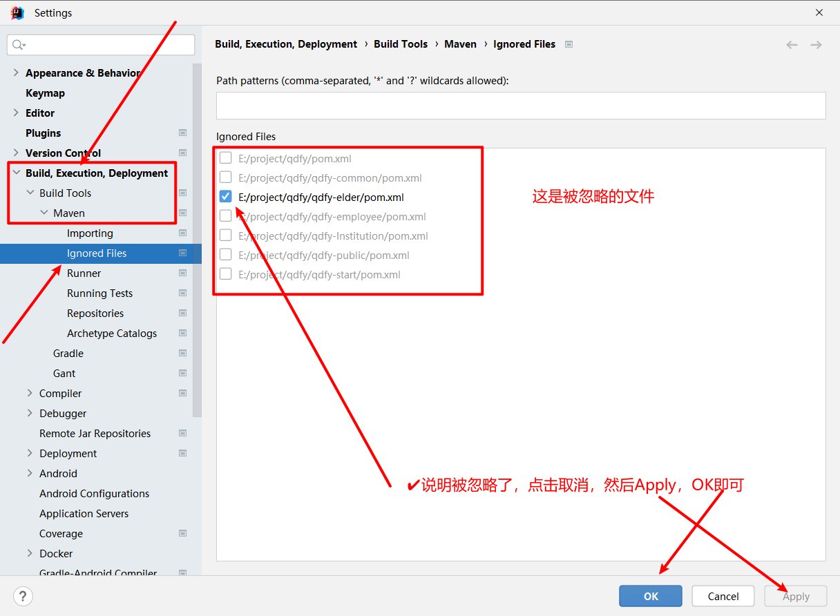The height and width of the screenshot is (616, 840).
Task: Expand the Android node
Action: click(30, 473)
